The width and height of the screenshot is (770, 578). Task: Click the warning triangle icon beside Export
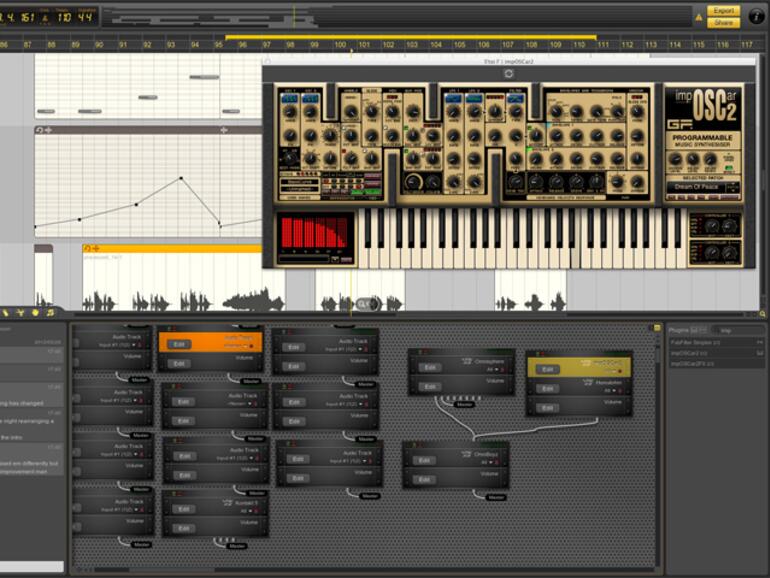click(698, 16)
